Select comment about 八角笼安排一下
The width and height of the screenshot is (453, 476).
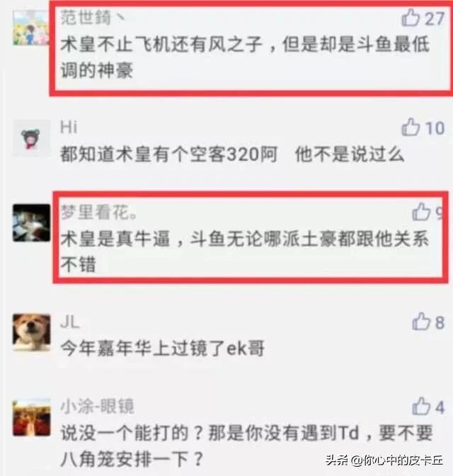tap(246, 446)
